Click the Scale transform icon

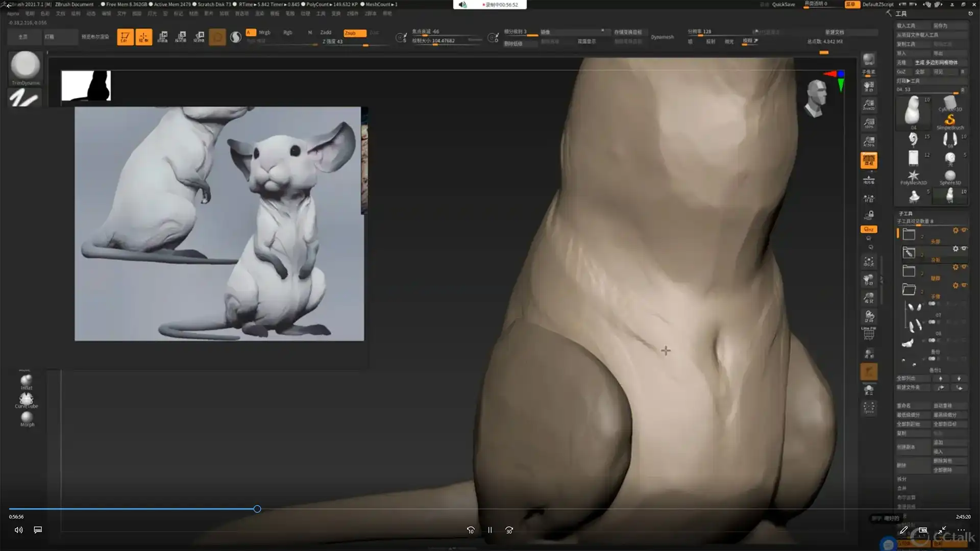(181, 37)
